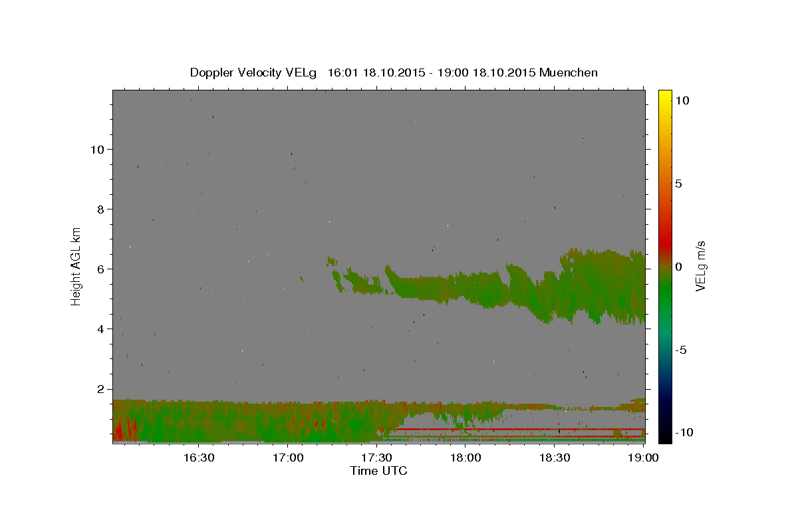Viewport: 798px width, 532px height.
Task: Click the 17:30 time tick label
Action: (376, 458)
